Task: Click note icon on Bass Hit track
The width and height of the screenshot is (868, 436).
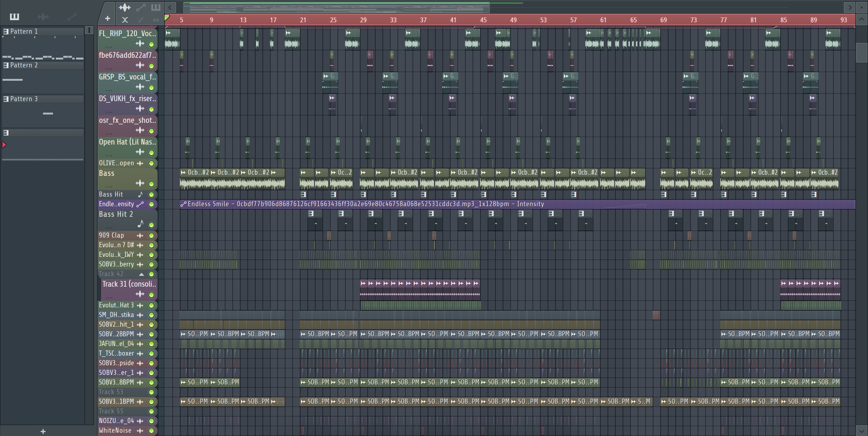Action: [x=140, y=194]
